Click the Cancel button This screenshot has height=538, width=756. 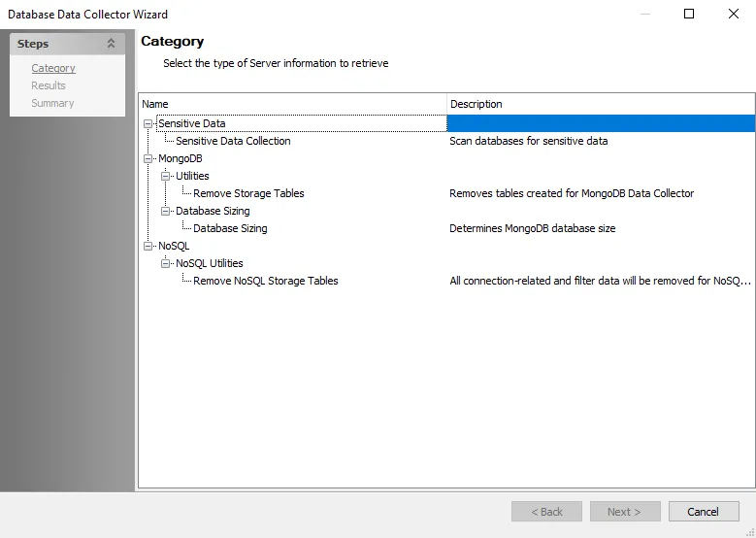pos(704,512)
